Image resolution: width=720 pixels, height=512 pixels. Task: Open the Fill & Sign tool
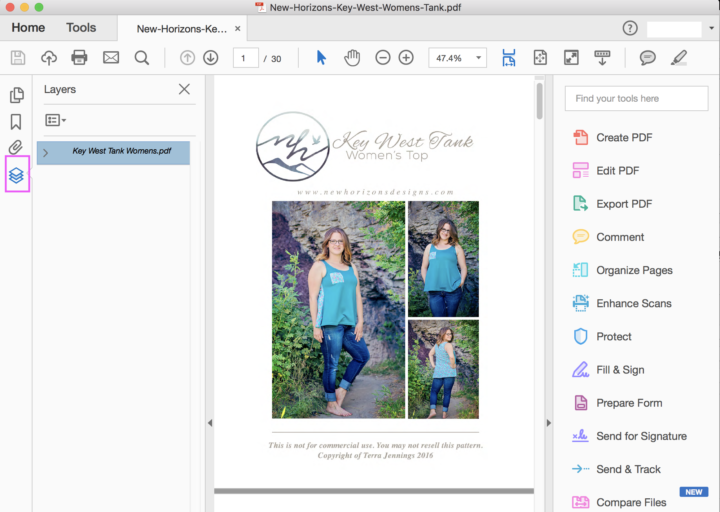[619, 370]
